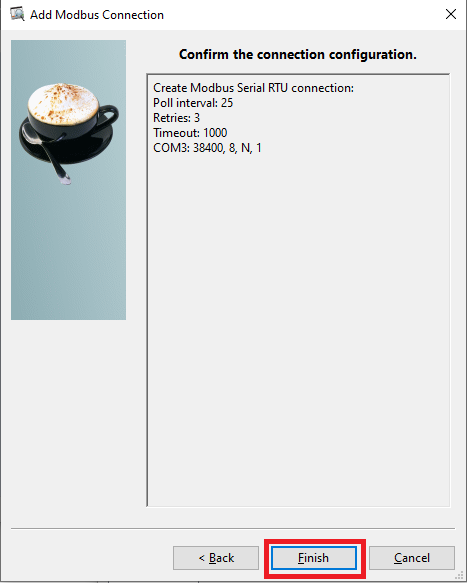Click the spoon on the saucer

point(47,155)
